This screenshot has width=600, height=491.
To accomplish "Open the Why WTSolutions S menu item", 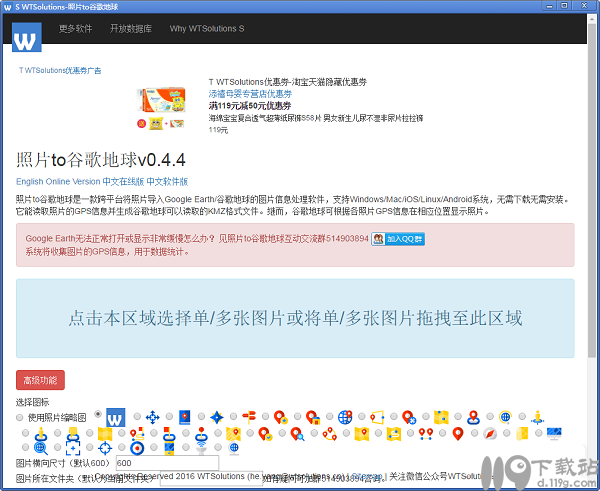I will (207, 29).
